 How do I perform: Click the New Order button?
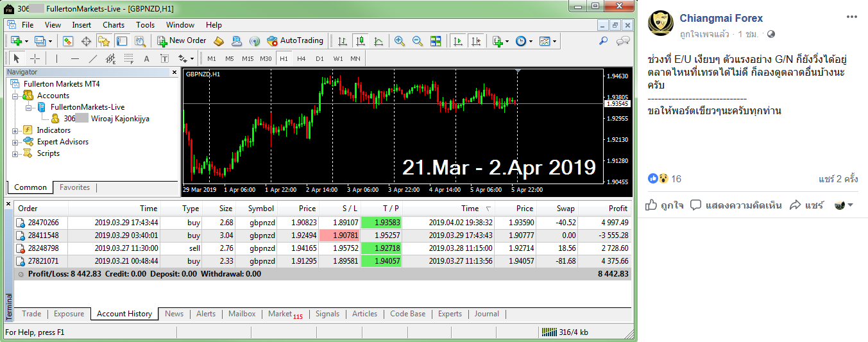pyautogui.click(x=182, y=40)
